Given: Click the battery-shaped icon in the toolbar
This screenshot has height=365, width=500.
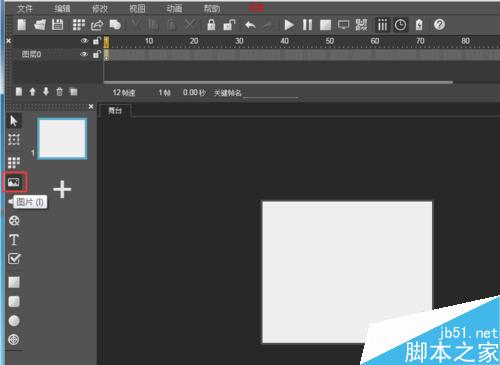Looking at the screenshot, I should 419,25.
